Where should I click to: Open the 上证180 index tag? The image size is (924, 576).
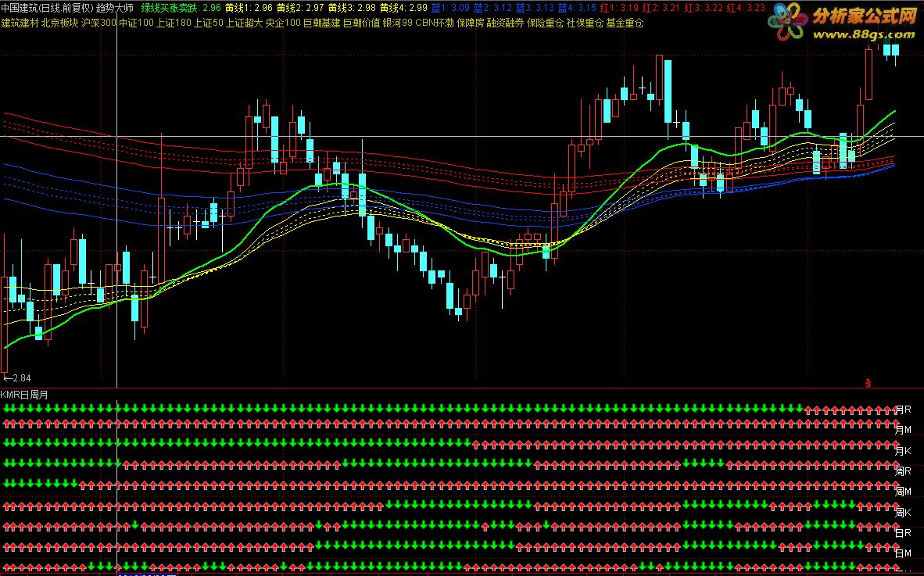point(174,23)
